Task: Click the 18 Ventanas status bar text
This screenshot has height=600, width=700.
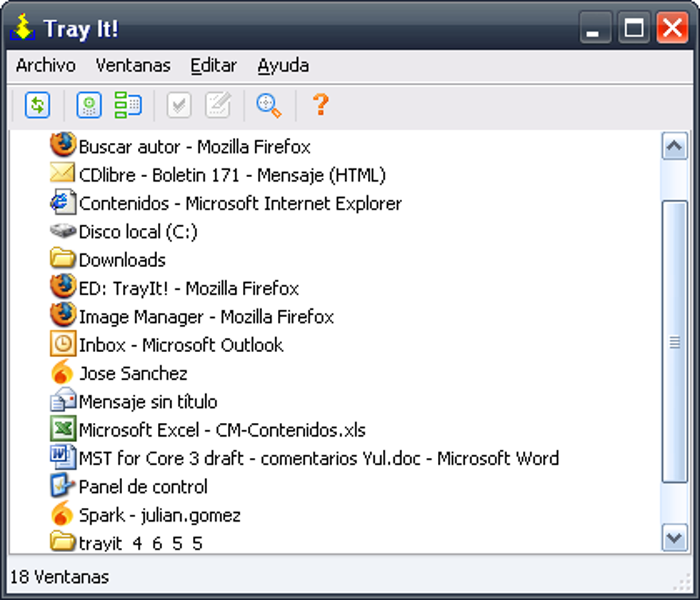Action: tap(60, 577)
